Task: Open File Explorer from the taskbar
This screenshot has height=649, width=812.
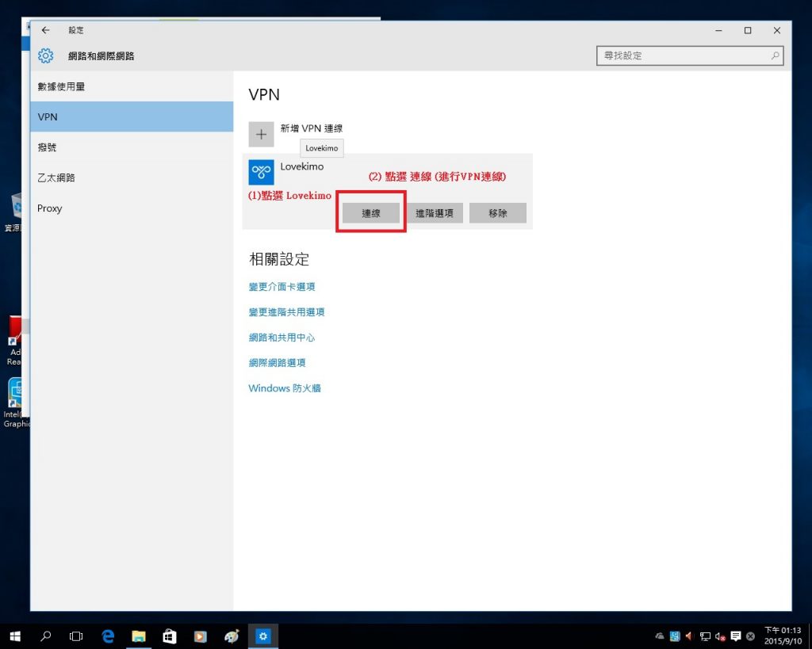Action: tap(139, 636)
